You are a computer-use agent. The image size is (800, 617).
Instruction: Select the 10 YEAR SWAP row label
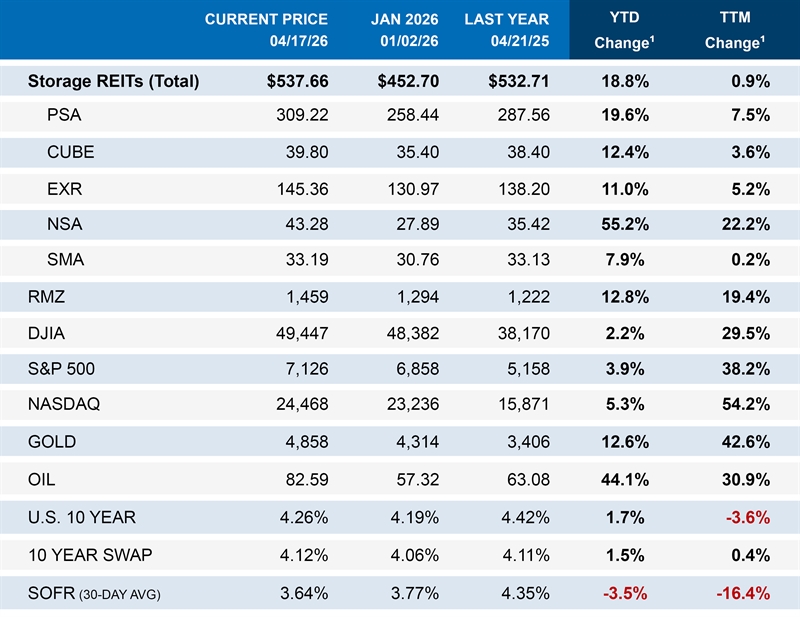pyautogui.click(x=88, y=555)
